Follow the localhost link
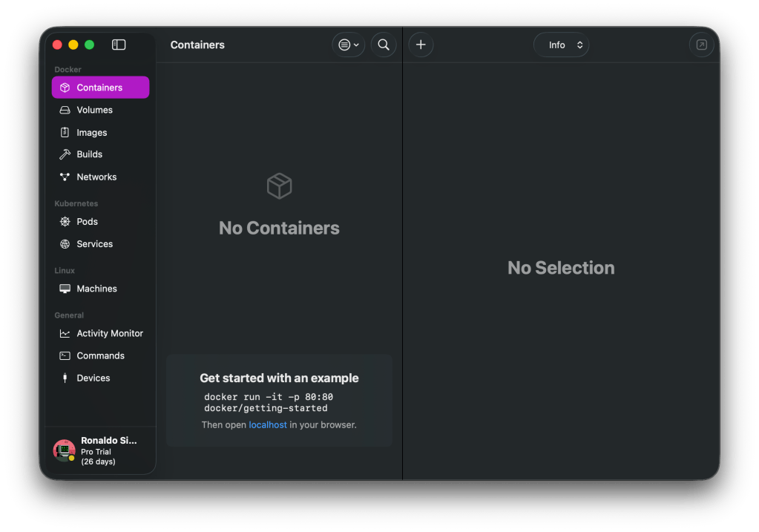Viewport: 759px width, 532px height. click(268, 424)
